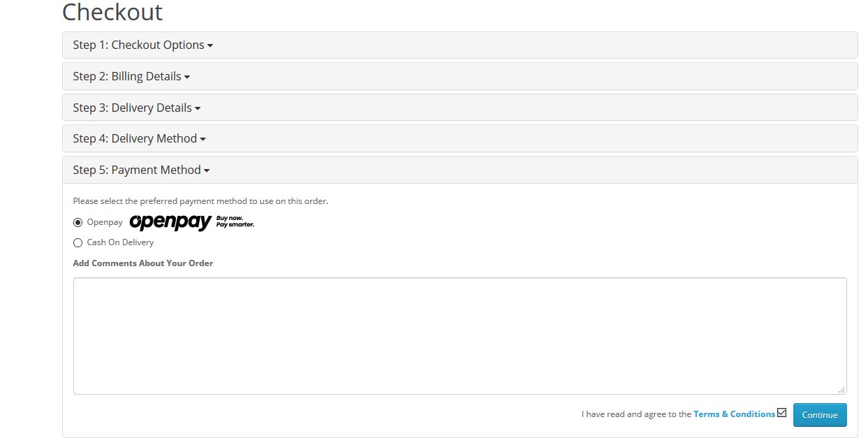Open the Step 1: Checkout Options title
The height and width of the screenshot is (438, 868).
(138, 45)
